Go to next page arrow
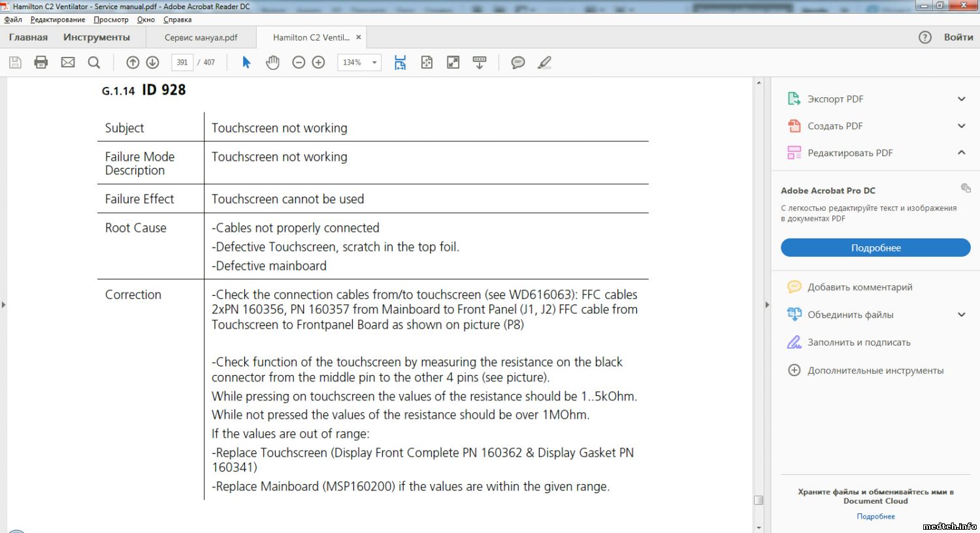 (x=153, y=62)
